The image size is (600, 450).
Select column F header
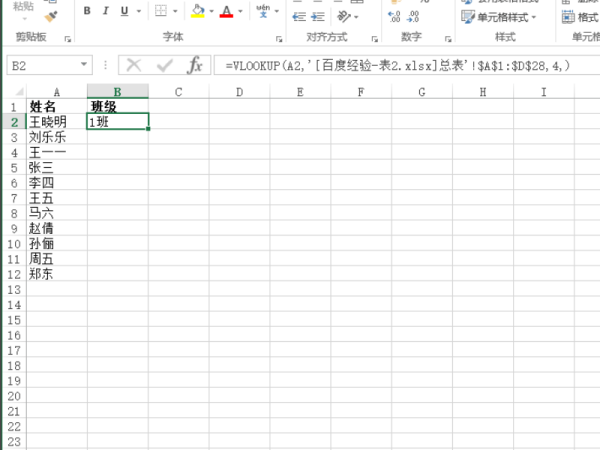tap(361, 92)
